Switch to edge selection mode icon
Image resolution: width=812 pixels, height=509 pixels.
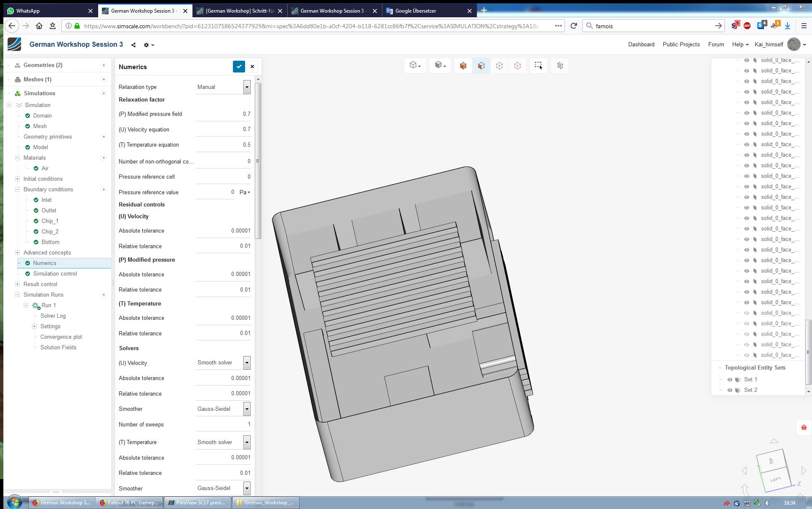(x=499, y=66)
